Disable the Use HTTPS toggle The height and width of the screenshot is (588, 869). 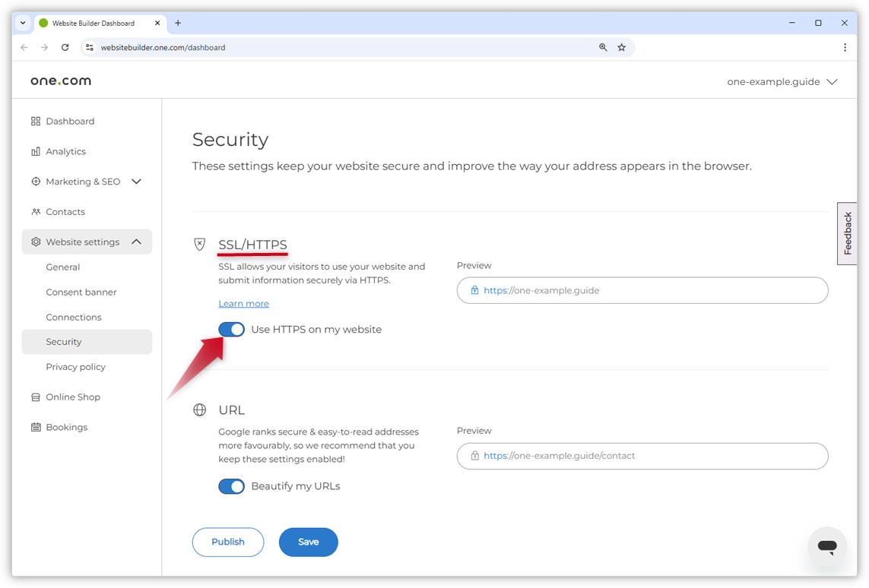coord(231,329)
